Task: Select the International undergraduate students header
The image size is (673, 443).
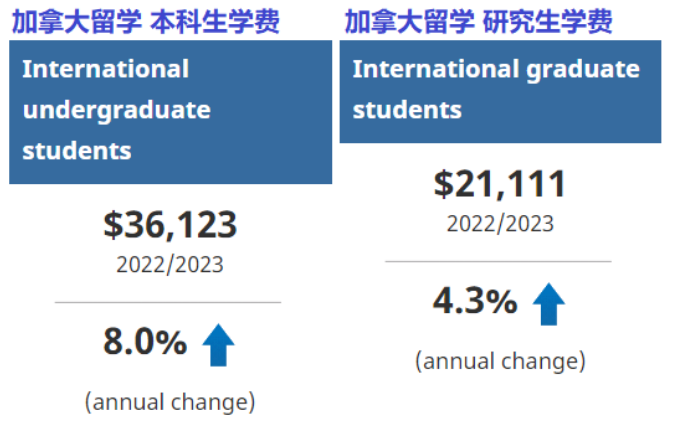Action: pyautogui.click(x=171, y=112)
